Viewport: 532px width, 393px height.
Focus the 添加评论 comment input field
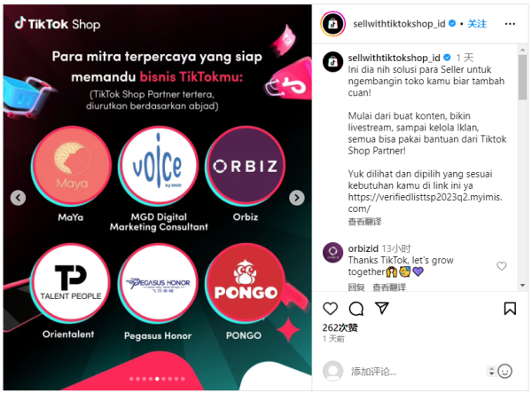tap(418, 372)
